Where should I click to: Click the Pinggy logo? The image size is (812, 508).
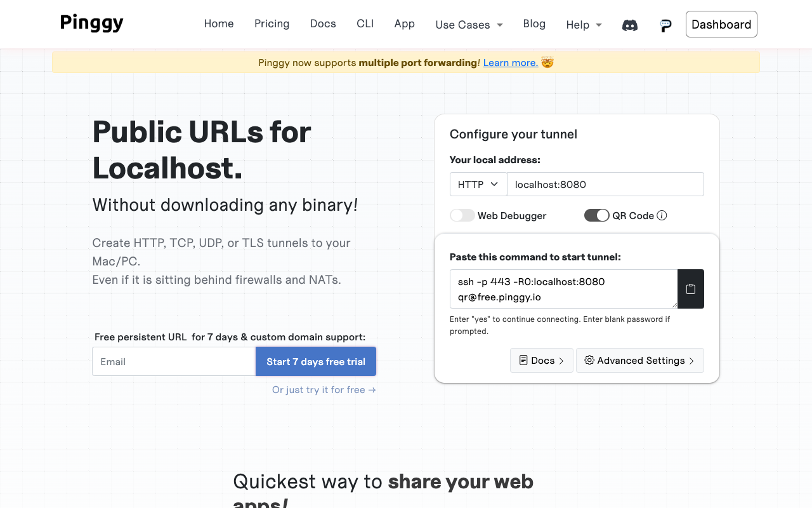[92, 23]
